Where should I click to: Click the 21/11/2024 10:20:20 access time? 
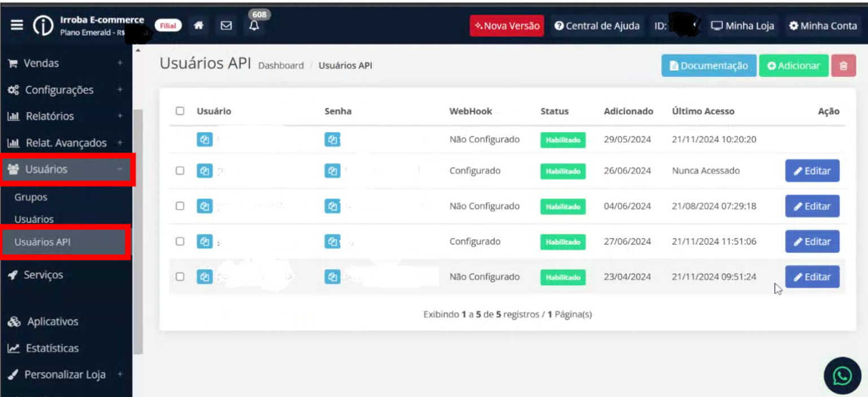pyautogui.click(x=714, y=139)
